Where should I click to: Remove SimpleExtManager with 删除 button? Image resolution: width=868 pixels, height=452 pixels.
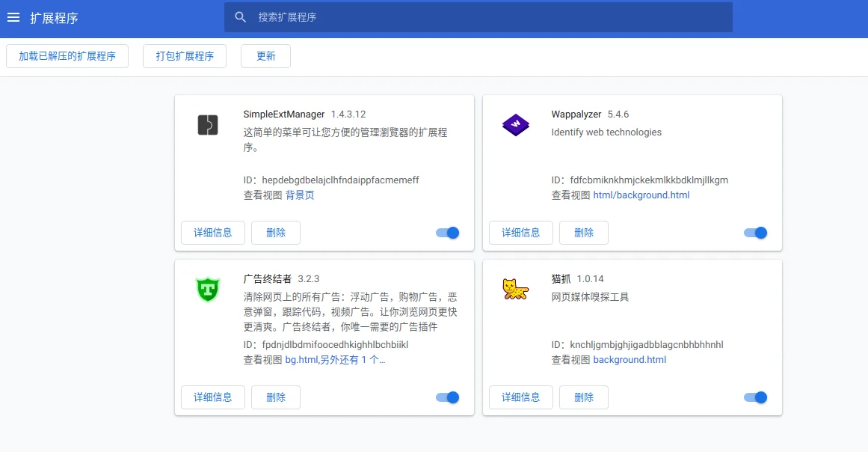(x=276, y=233)
